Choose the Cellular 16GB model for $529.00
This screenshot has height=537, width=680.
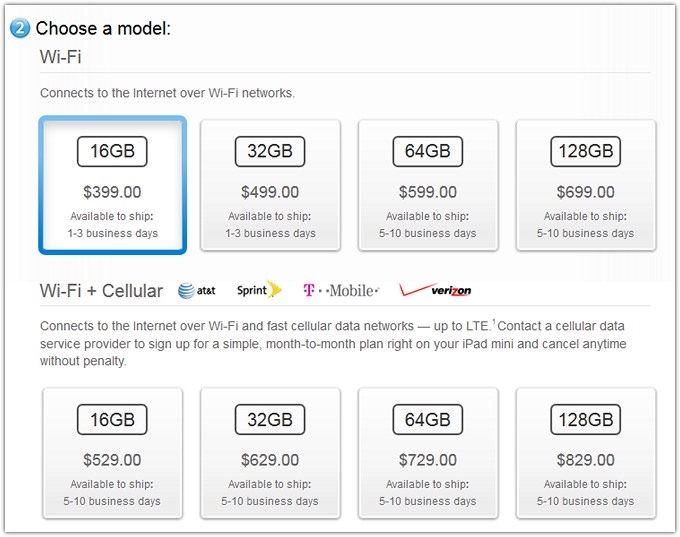(113, 453)
